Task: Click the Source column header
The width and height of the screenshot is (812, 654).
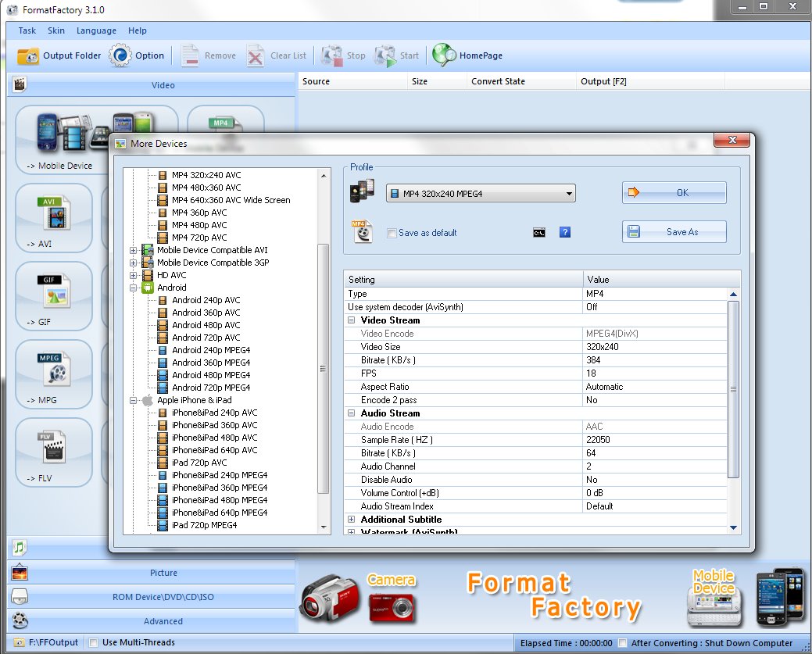Action: (x=352, y=81)
